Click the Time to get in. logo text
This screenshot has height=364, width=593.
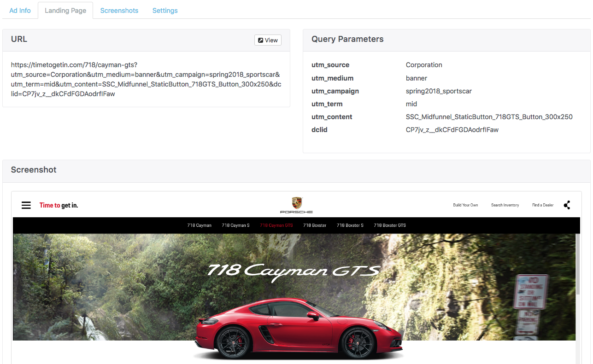click(x=59, y=206)
